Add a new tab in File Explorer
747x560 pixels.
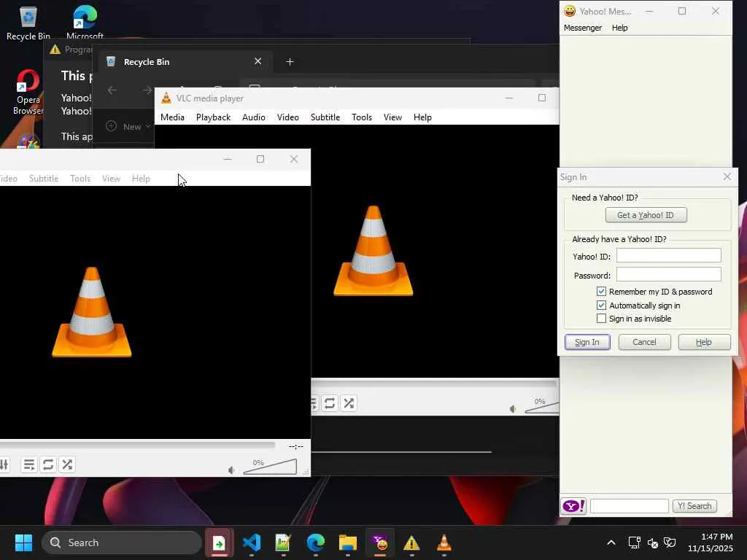[x=290, y=62]
